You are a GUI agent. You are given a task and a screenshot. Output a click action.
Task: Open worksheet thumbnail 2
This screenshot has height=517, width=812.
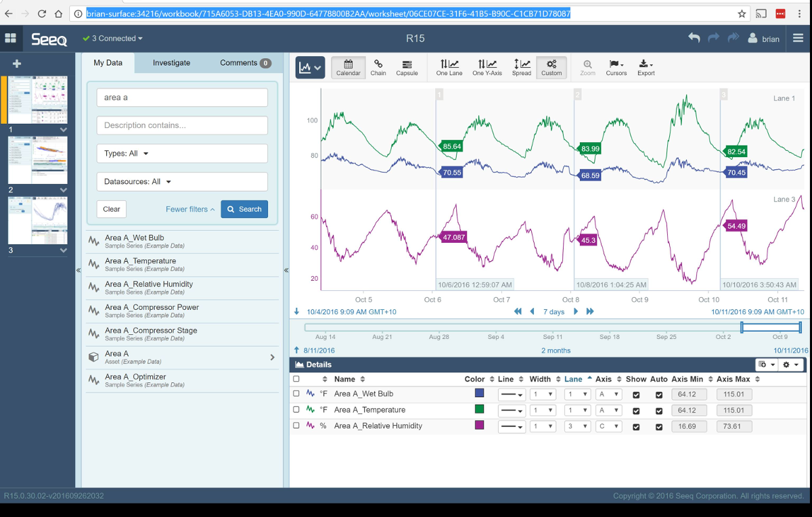pos(38,160)
